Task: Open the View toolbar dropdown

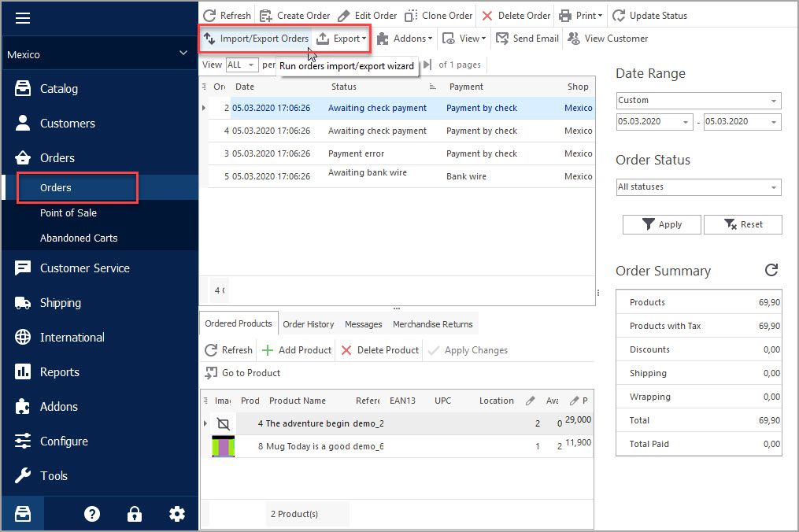Action: [x=464, y=39]
